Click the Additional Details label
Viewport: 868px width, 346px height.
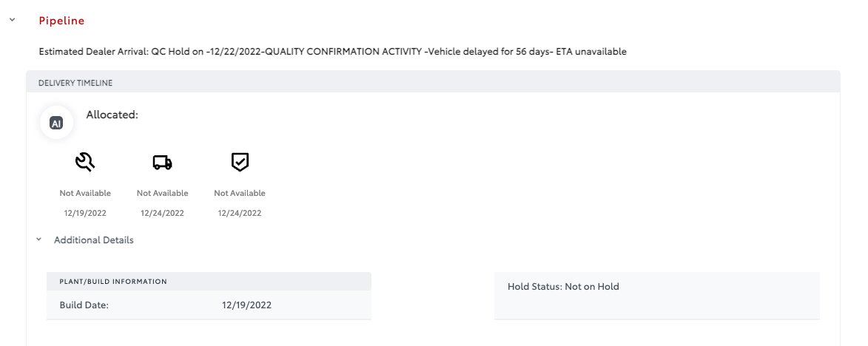tap(93, 240)
